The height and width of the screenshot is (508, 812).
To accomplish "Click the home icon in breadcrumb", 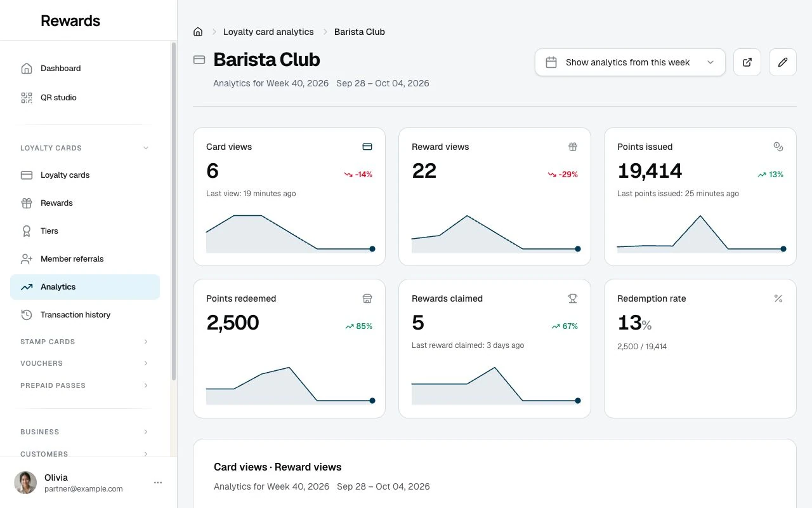I will coord(198,32).
